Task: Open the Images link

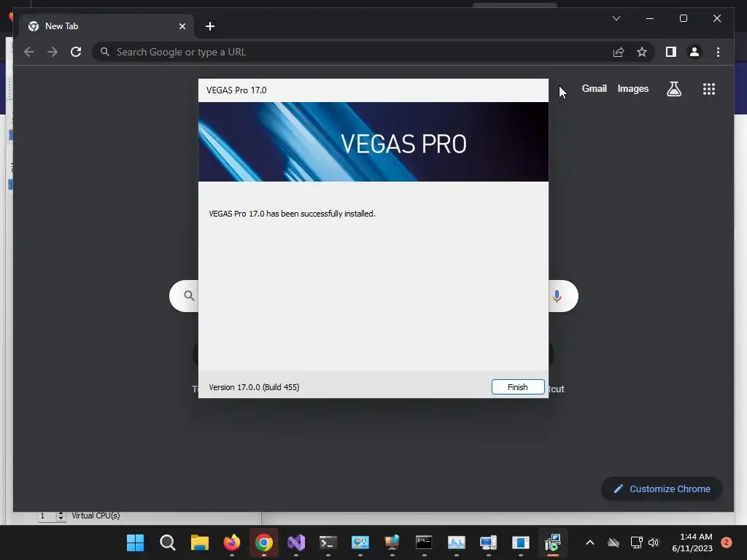Action: click(632, 88)
